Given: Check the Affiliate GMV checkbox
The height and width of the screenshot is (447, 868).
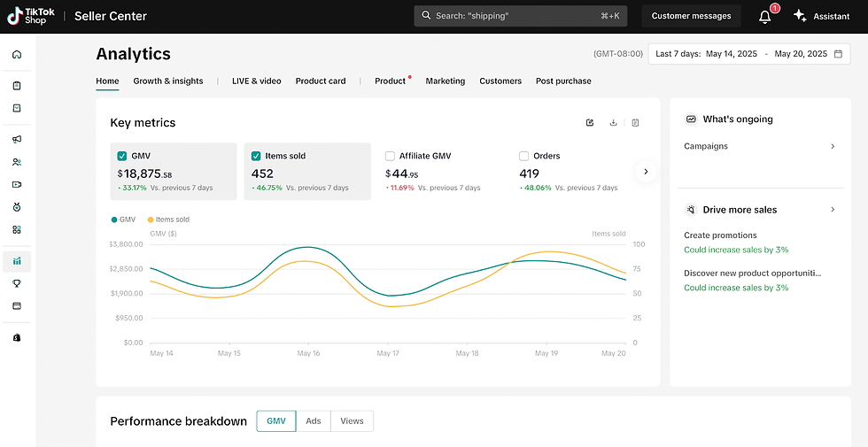Looking at the screenshot, I should [390, 156].
